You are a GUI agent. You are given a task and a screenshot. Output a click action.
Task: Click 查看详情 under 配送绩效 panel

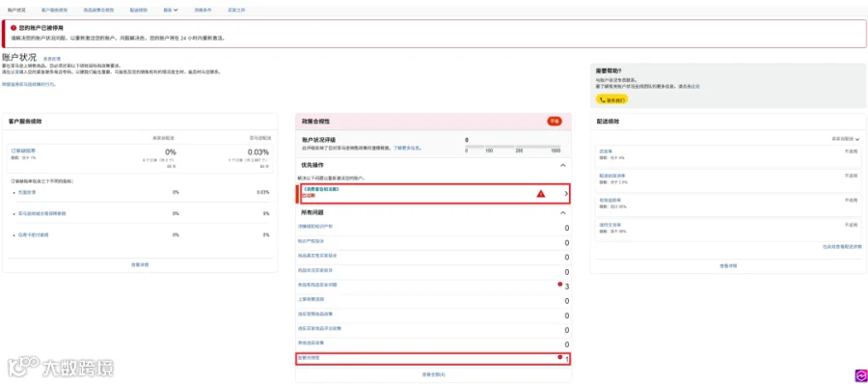[x=728, y=266]
